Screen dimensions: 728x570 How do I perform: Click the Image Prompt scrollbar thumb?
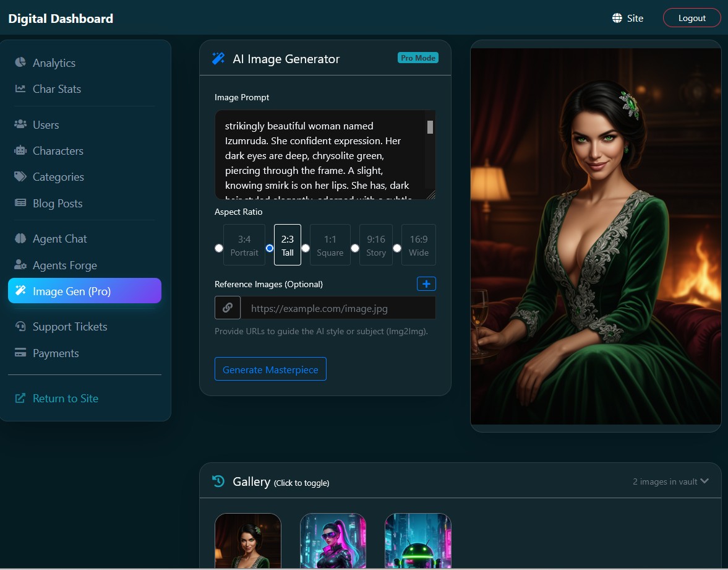[430, 127]
